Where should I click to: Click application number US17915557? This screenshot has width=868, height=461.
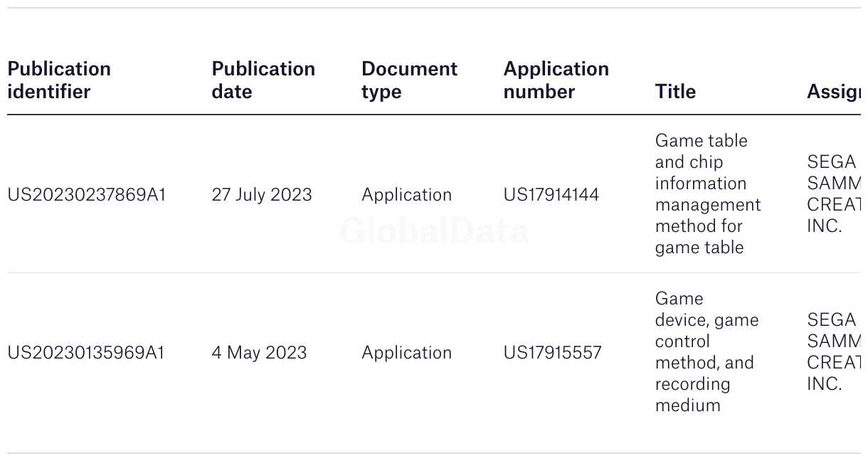click(x=552, y=352)
